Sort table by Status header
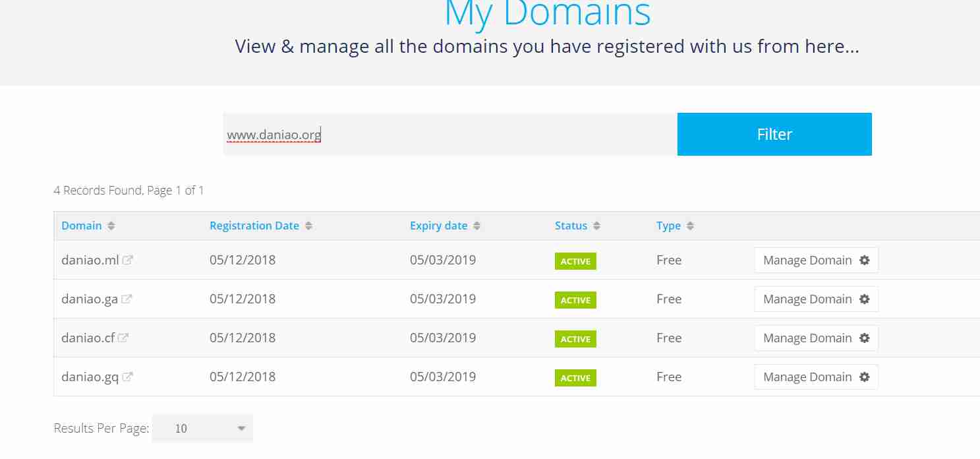The height and width of the screenshot is (459, 980). tap(571, 226)
